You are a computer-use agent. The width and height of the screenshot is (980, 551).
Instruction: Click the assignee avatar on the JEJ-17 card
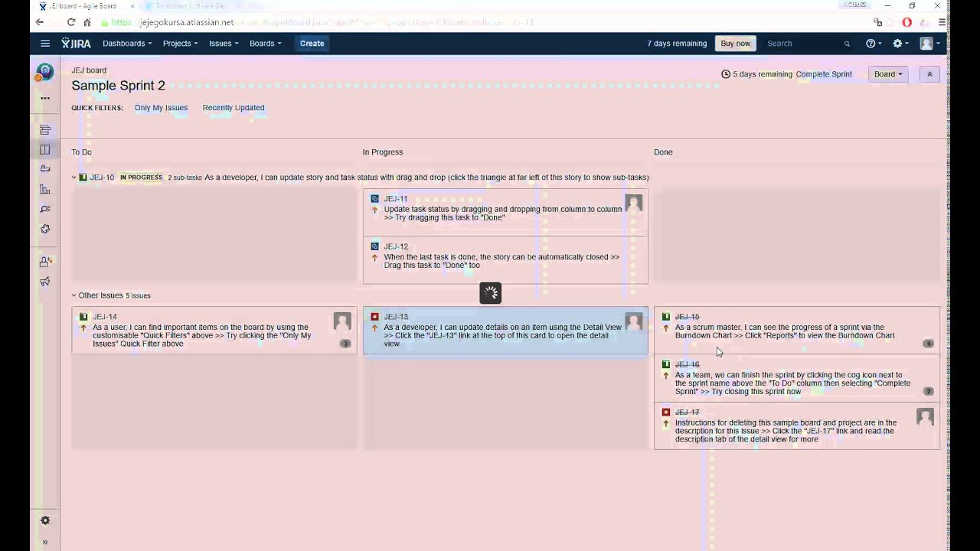click(925, 416)
